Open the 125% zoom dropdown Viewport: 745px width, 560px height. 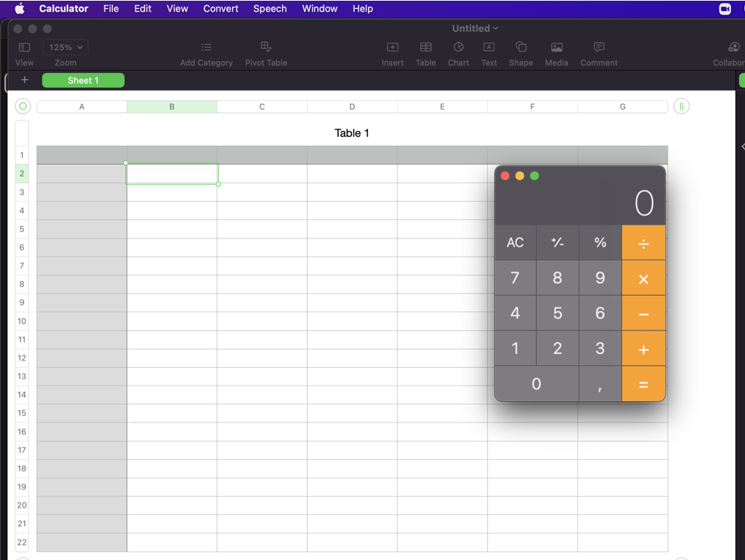(66, 47)
